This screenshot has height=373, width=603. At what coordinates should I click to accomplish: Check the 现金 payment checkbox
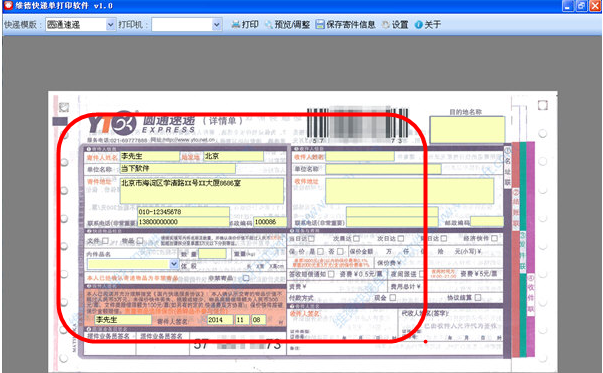click(392, 298)
